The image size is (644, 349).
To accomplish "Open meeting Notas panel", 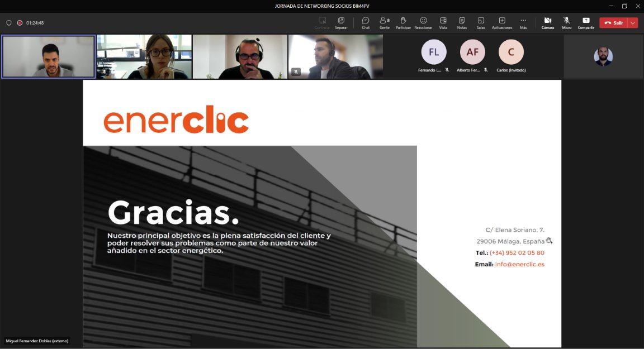I will 462,23.
